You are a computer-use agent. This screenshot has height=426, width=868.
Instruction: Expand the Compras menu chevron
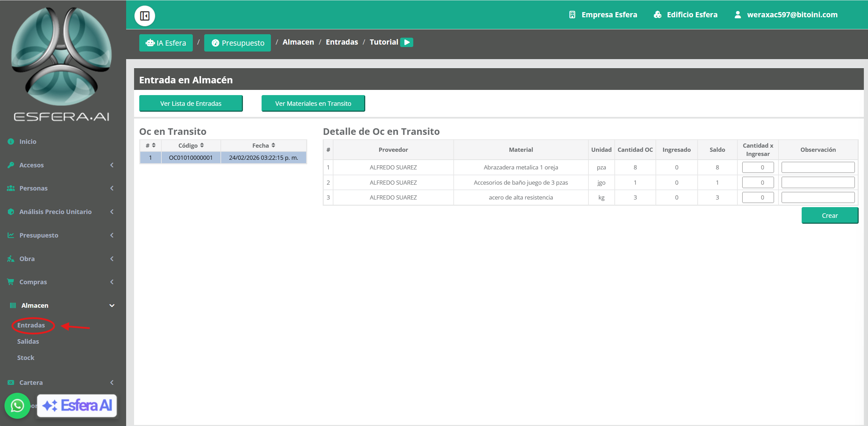[x=112, y=282]
